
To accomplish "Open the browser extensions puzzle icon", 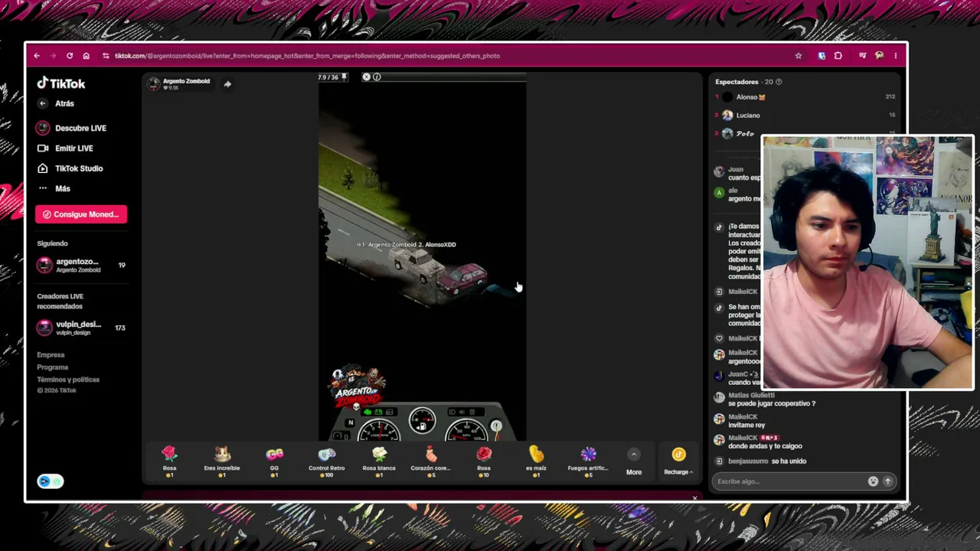I will pos(838,56).
